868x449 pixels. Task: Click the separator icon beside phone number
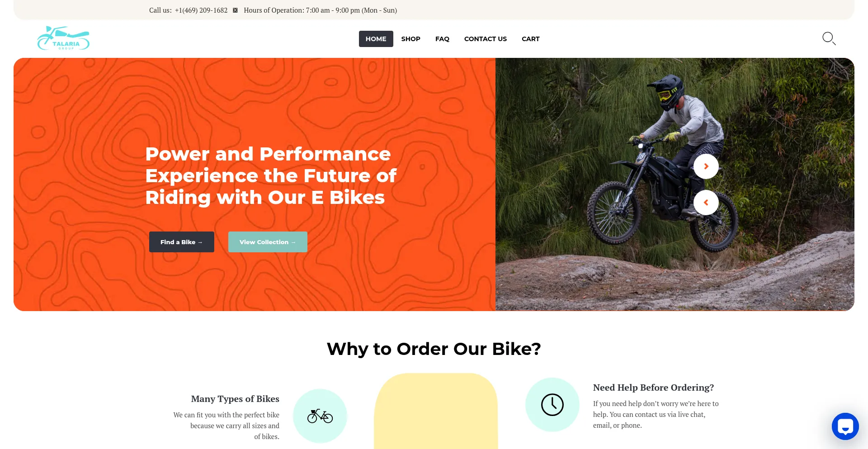coord(235,10)
